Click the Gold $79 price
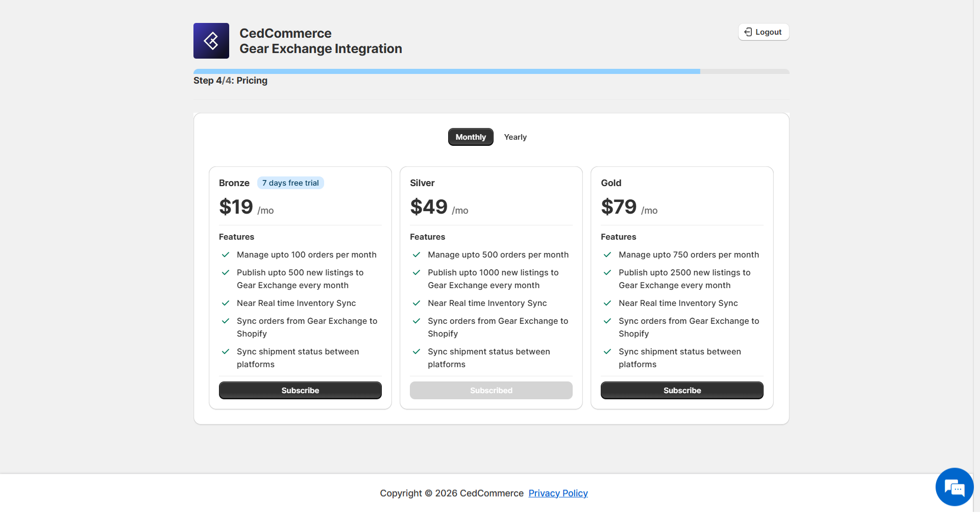Viewport: 980px width, 513px height. pyautogui.click(x=619, y=207)
